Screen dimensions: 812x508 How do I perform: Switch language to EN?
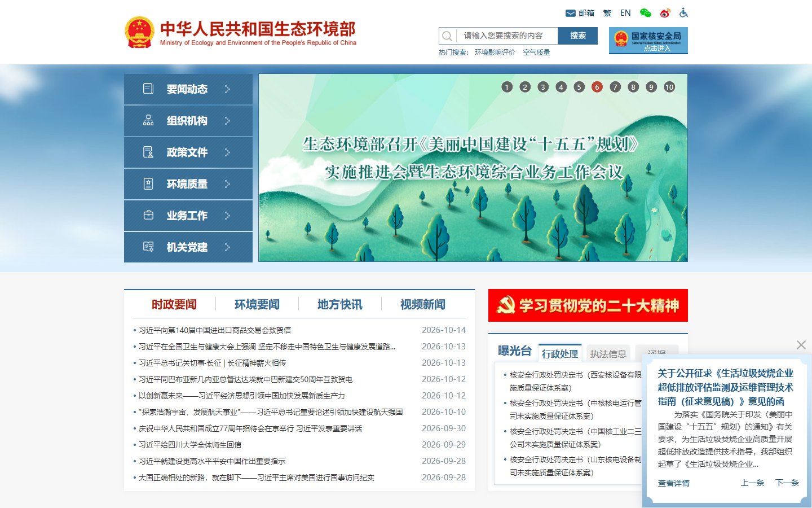coord(625,13)
